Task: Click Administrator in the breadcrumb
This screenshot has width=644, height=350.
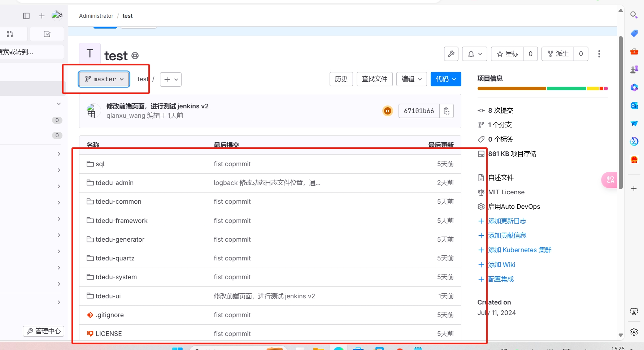Action: (x=96, y=16)
